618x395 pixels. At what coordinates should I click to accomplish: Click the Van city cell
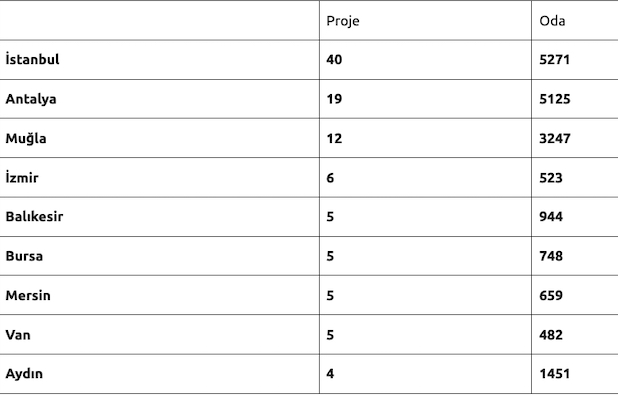point(18,335)
